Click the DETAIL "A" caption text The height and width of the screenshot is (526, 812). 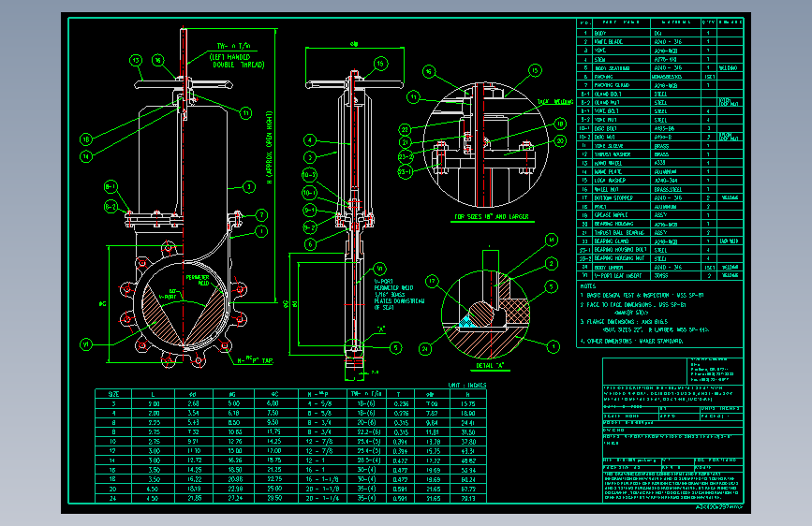(489, 363)
